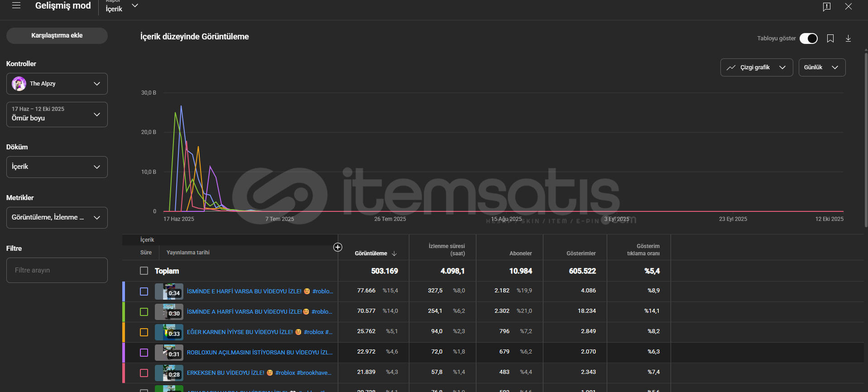The height and width of the screenshot is (392, 868).
Task: Close the advanced mode panel
Action: pyautogui.click(x=848, y=6)
